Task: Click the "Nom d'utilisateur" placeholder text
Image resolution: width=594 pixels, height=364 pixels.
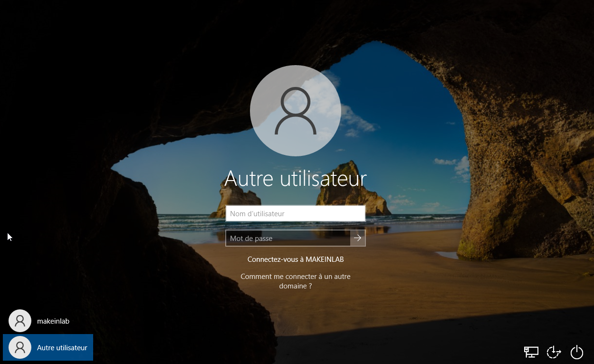Action: pyautogui.click(x=257, y=214)
